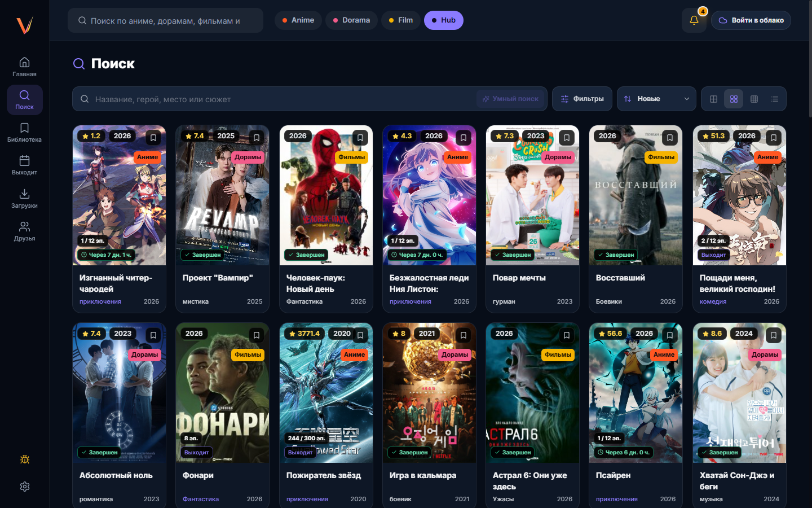This screenshot has height=508, width=812.
Task: Open notifications bell
Action: tap(694, 20)
